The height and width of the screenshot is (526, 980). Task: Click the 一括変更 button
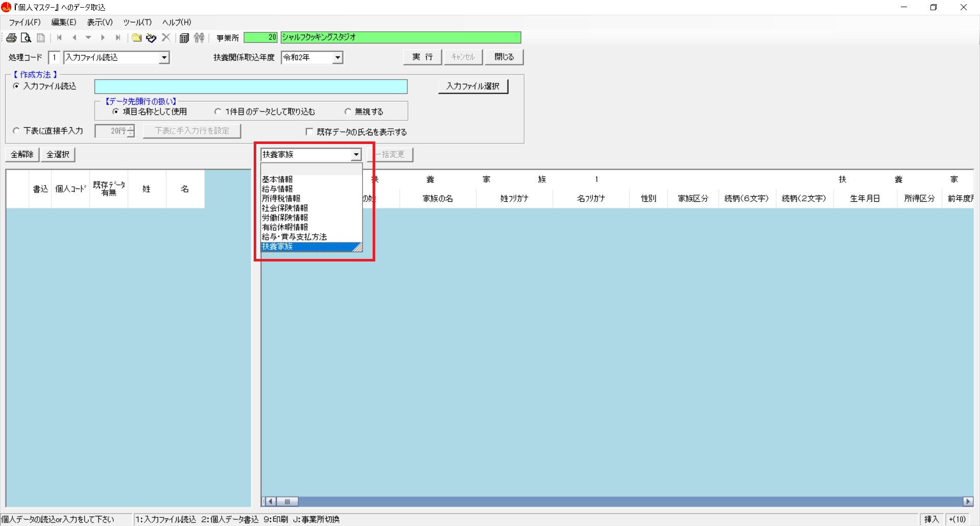[x=390, y=155]
